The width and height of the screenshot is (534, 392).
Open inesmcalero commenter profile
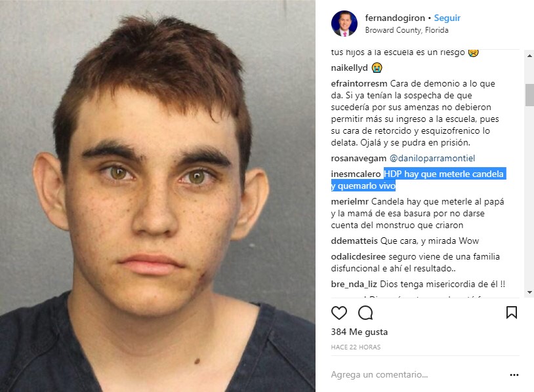pyautogui.click(x=356, y=174)
